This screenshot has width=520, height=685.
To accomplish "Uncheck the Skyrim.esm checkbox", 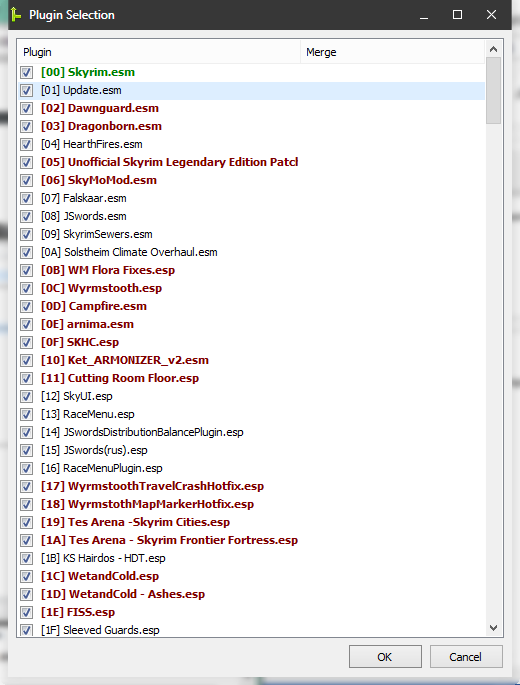I will tap(27, 73).
